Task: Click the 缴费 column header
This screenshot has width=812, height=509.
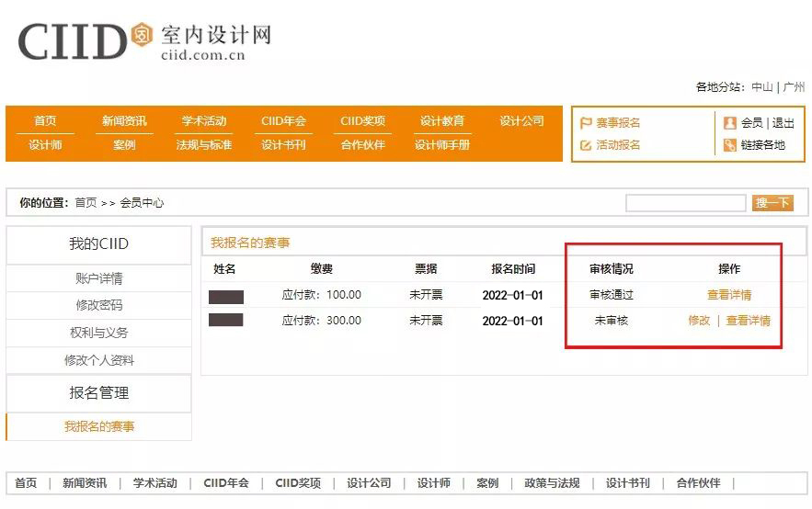Action: click(321, 269)
